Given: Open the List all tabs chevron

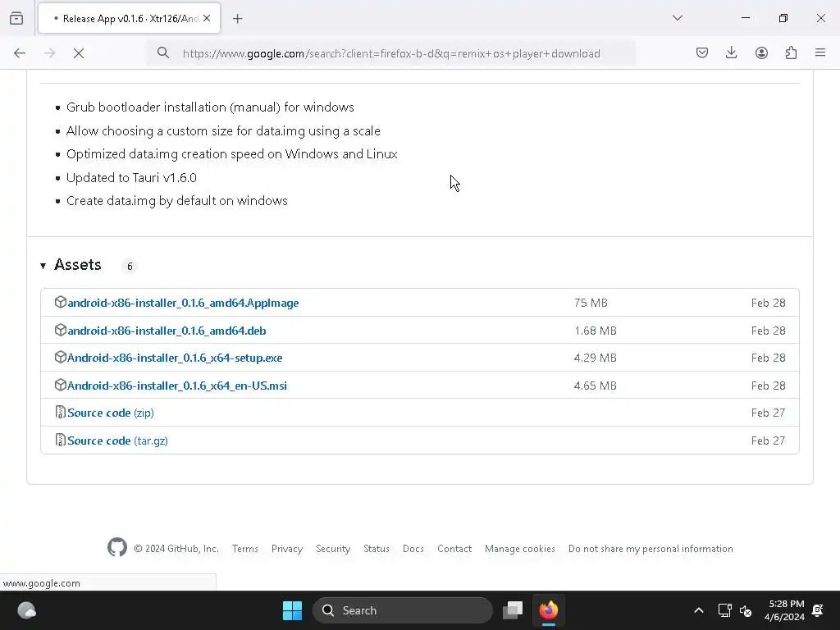Looking at the screenshot, I should pyautogui.click(x=677, y=18).
